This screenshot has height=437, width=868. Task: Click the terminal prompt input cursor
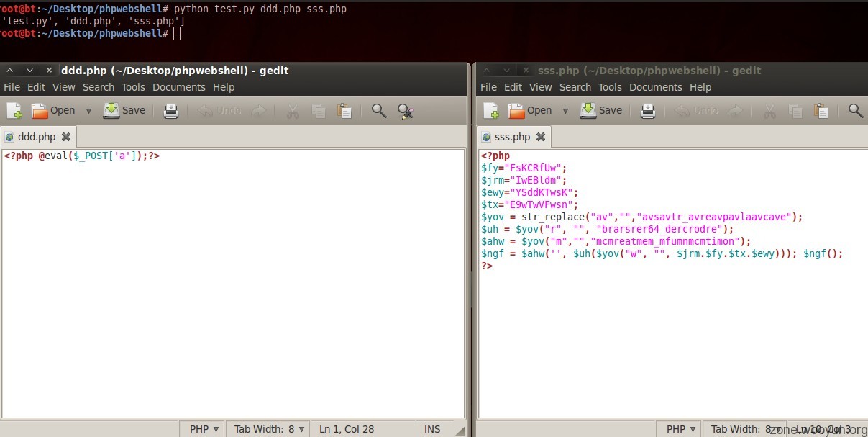(x=177, y=33)
